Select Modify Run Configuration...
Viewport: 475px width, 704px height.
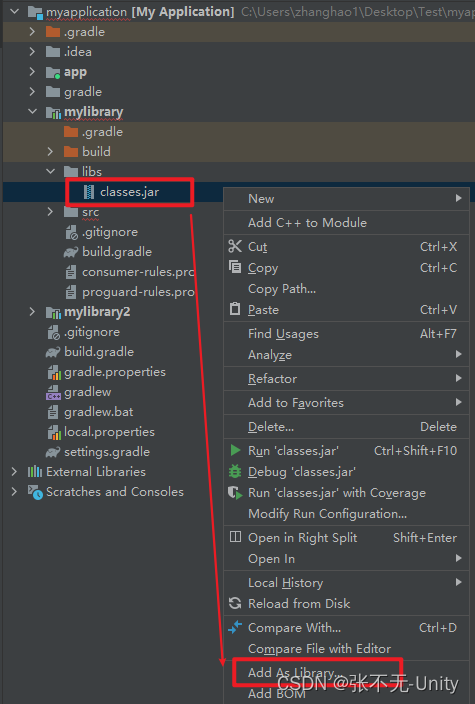[346, 513]
